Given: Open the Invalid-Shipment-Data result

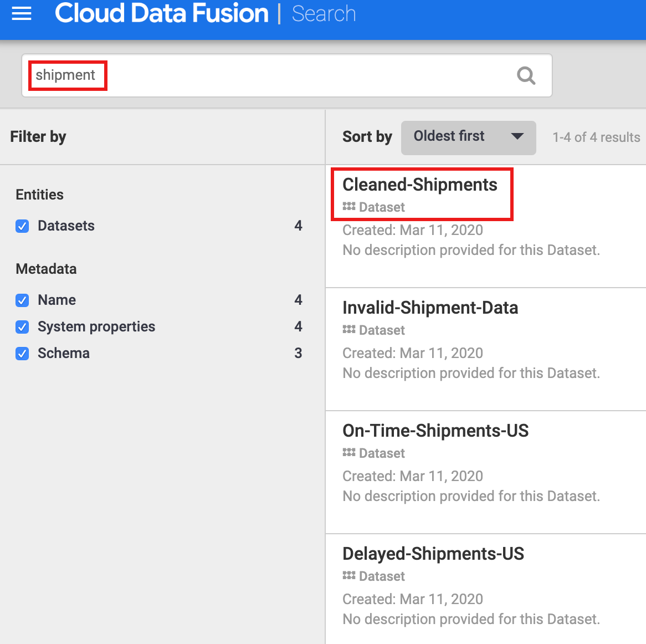Looking at the screenshot, I should pos(430,308).
